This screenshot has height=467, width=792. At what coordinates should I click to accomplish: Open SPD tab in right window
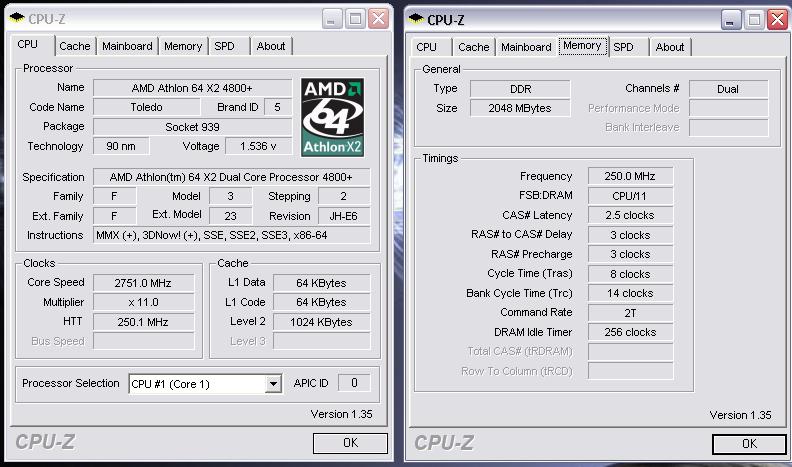(x=623, y=47)
